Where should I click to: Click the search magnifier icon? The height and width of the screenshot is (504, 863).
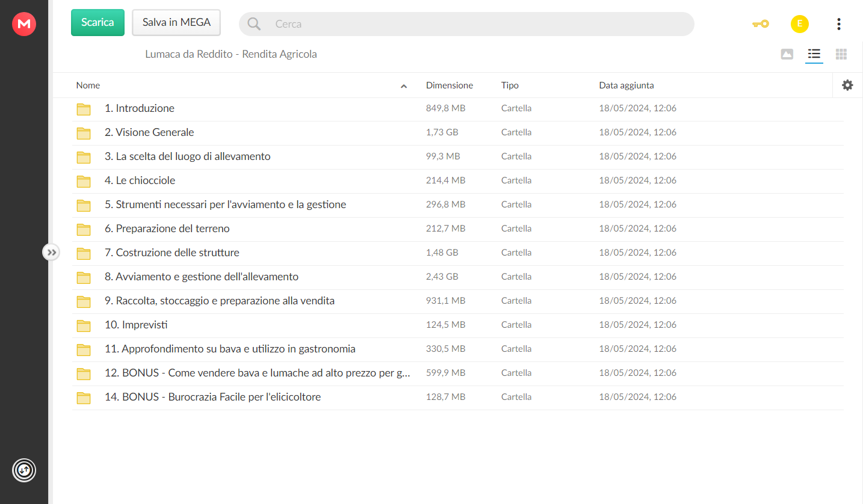pyautogui.click(x=254, y=24)
